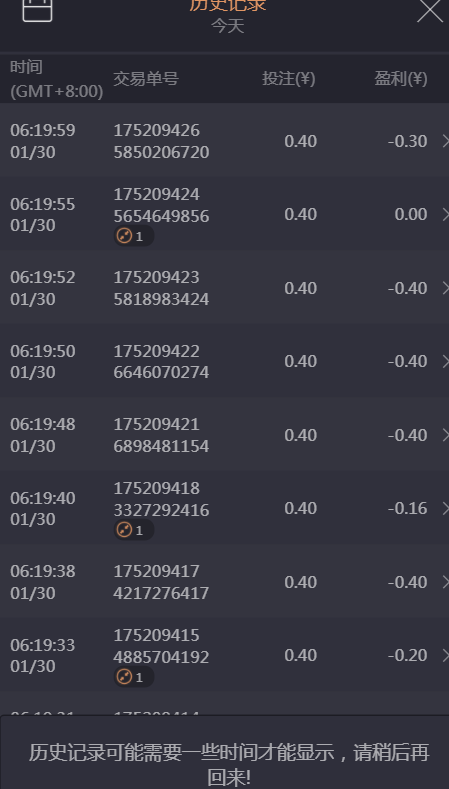Open the record with profit -0.20
449x789 pixels.
tap(224, 655)
